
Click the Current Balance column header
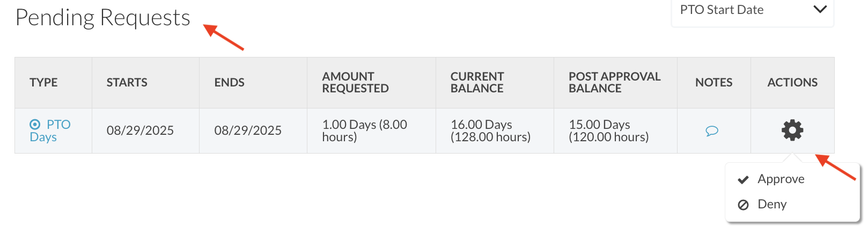477,82
